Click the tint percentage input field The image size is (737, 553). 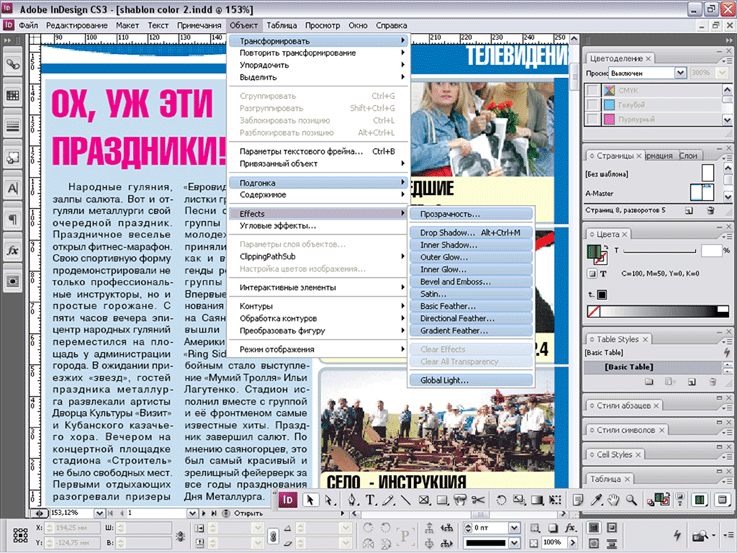711,251
